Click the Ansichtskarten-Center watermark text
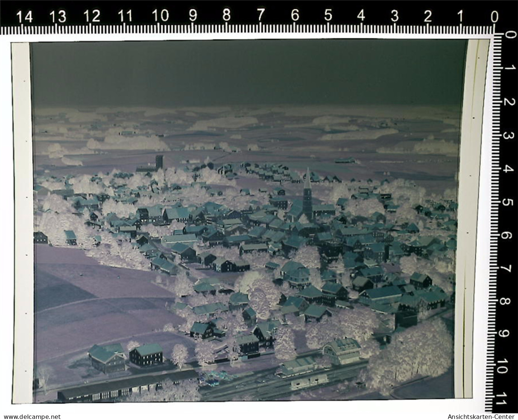 point(481,417)
